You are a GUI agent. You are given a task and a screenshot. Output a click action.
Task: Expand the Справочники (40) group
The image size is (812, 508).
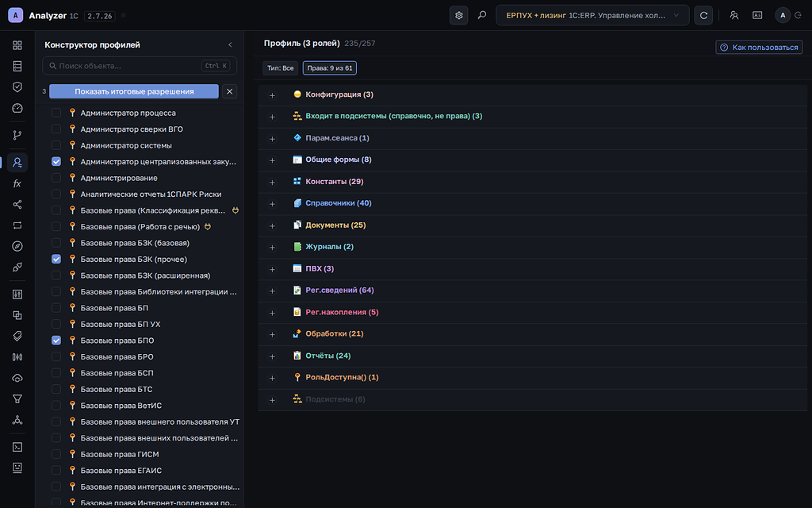pos(273,204)
